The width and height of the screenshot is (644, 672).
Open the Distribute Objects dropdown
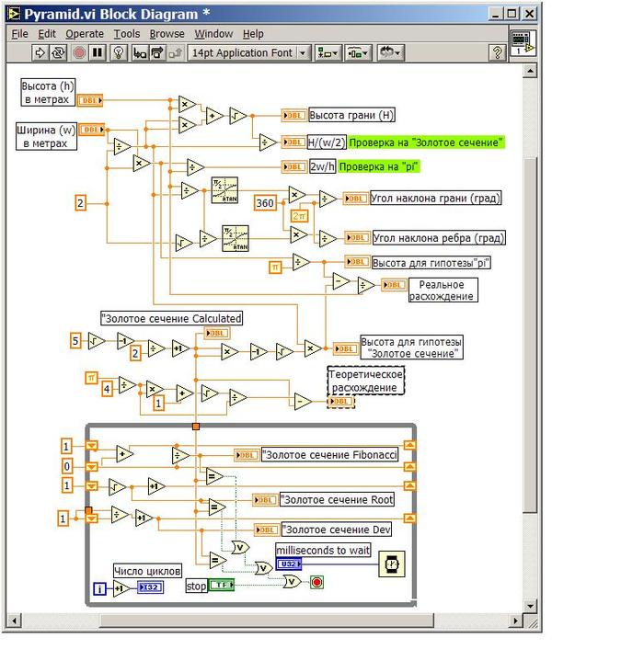(359, 52)
